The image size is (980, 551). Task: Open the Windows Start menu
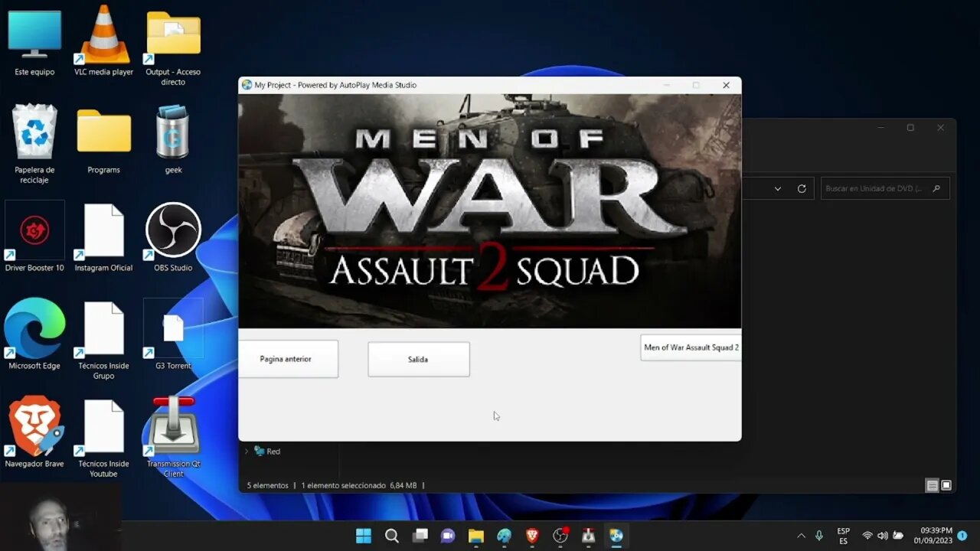coord(364,536)
